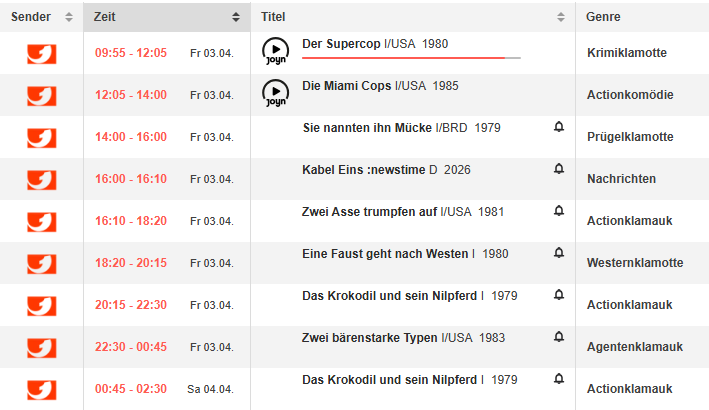Sort table by Sender column arrows
The height and width of the screenshot is (410, 709).
(x=69, y=17)
